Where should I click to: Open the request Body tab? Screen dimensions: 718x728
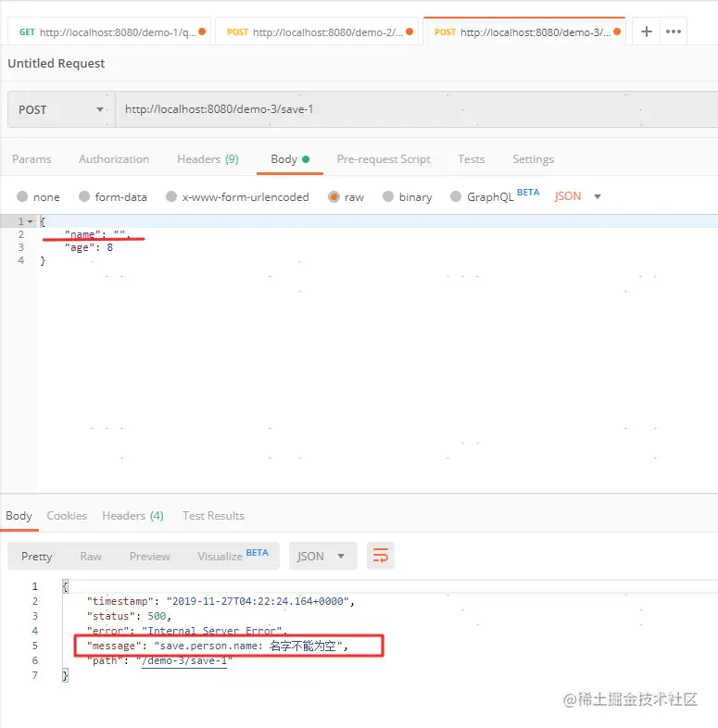290,159
